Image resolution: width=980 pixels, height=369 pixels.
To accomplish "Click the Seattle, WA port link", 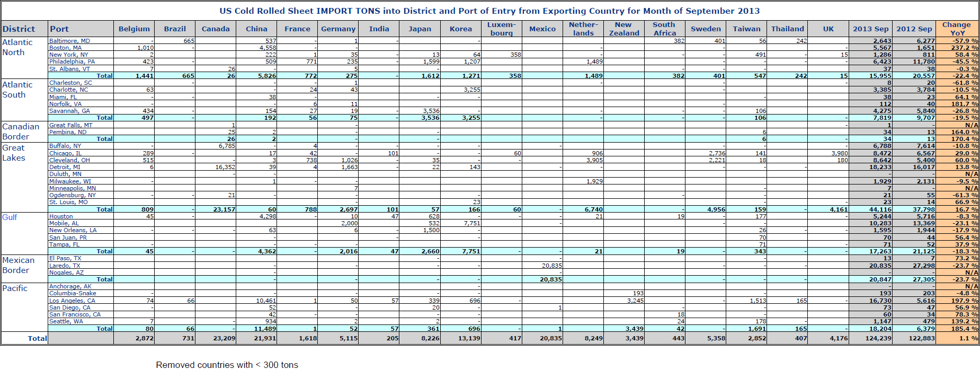I will point(66,321).
